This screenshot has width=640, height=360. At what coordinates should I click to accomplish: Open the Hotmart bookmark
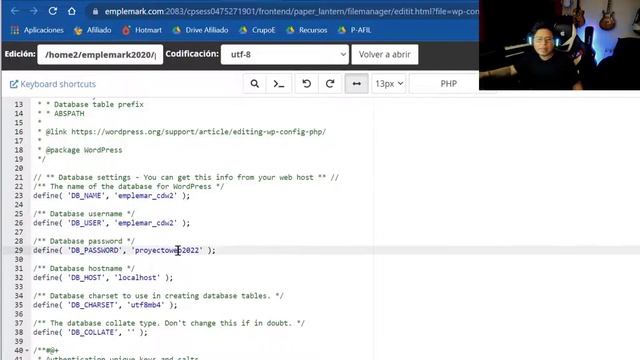pos(142,30)
